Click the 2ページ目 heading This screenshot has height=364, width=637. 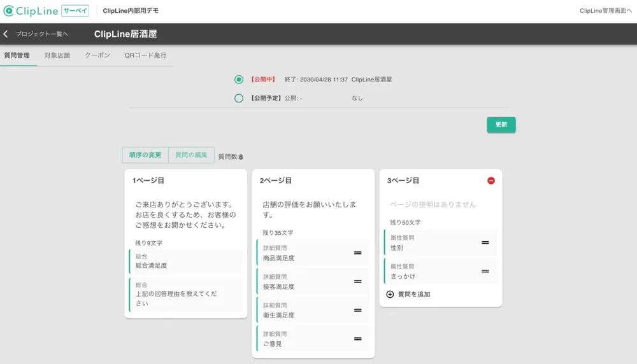coord(276,181)
